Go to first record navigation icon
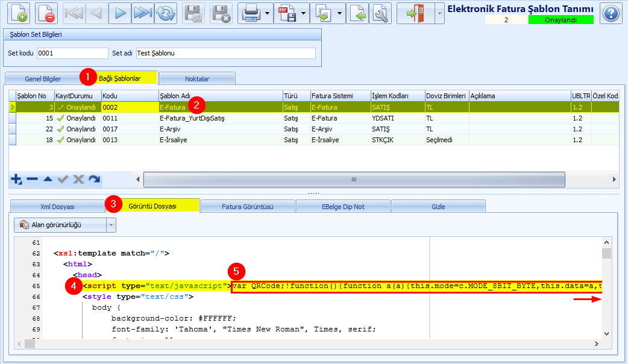Image resolution: width=628 pixels, height=364 pixels. 74,13
